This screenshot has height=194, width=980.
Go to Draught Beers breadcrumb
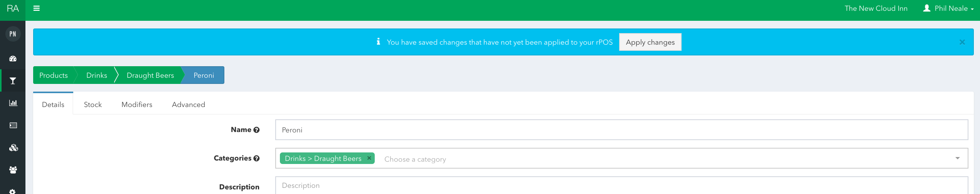(x=150, y=75)
